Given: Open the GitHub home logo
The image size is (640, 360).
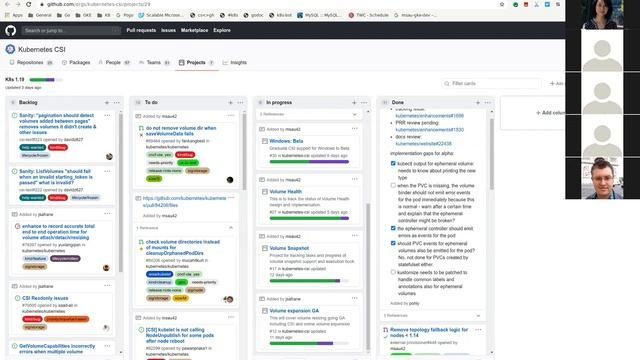Looking at the screenshot, I should 11,30.
